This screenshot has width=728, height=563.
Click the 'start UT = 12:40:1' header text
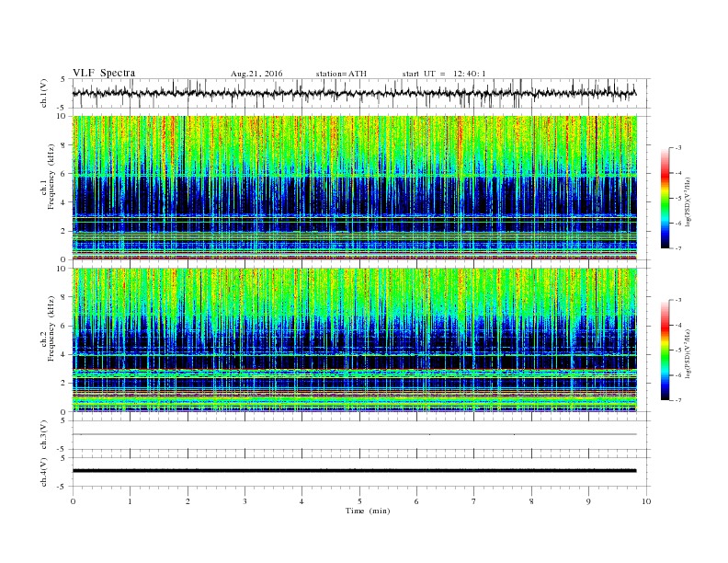coord(444,74)
